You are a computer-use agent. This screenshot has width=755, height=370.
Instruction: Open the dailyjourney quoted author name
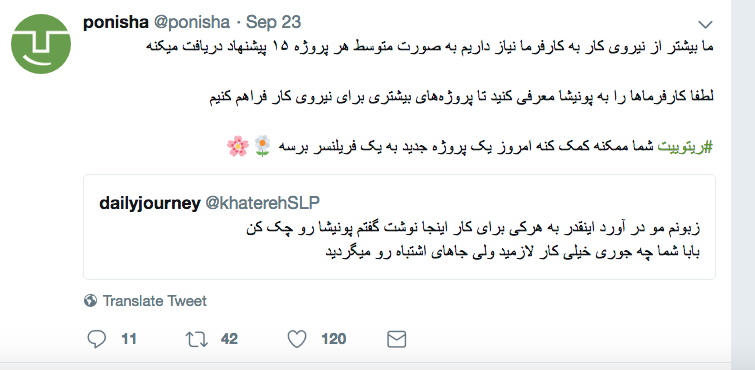150,203
